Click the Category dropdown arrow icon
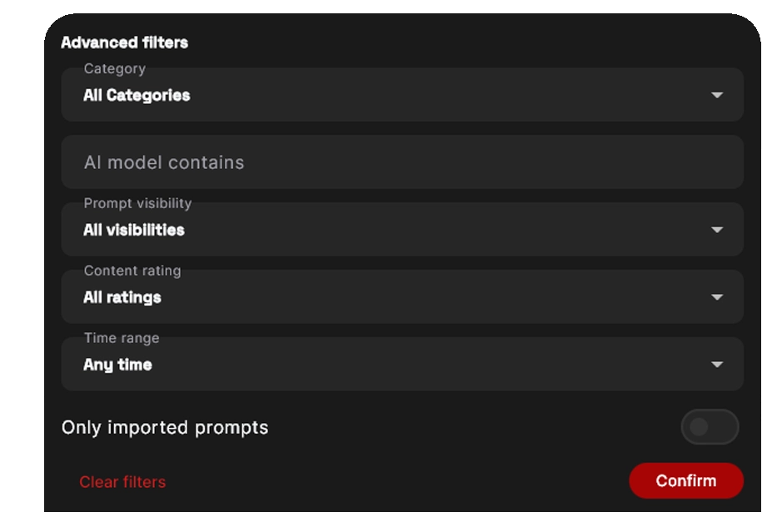Viewport: 782px width, 532px height. (x=717, y=96)
